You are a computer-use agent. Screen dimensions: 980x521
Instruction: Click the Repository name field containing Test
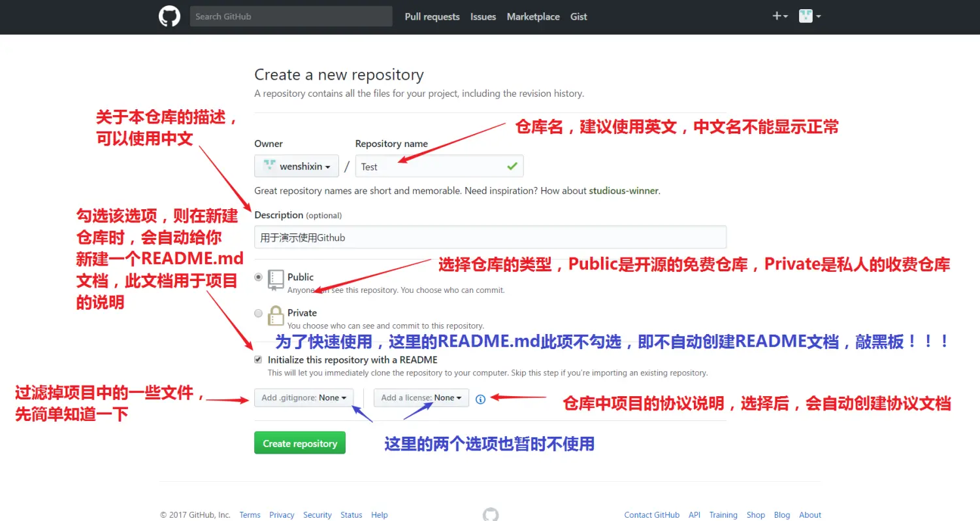(x=439, y=166)
